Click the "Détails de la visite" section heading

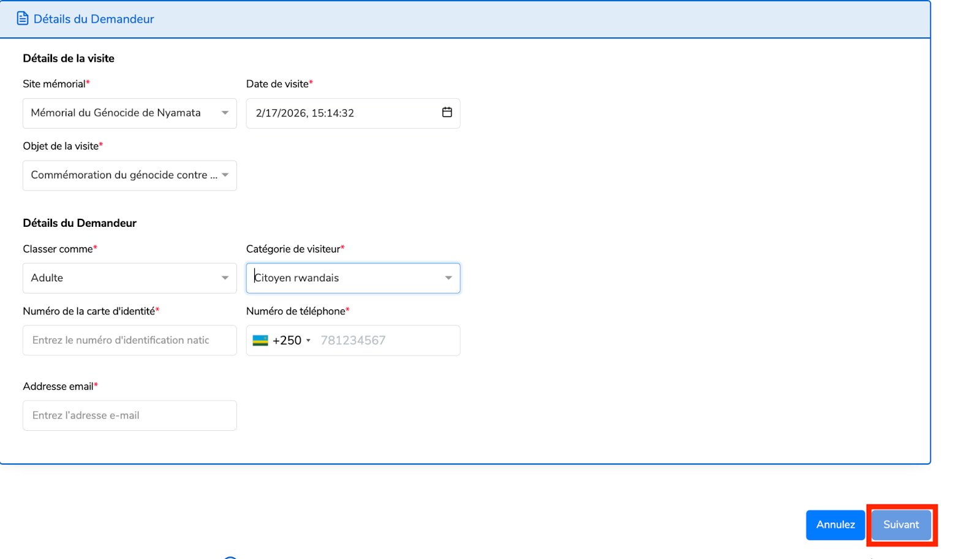(x=69, y=58)
